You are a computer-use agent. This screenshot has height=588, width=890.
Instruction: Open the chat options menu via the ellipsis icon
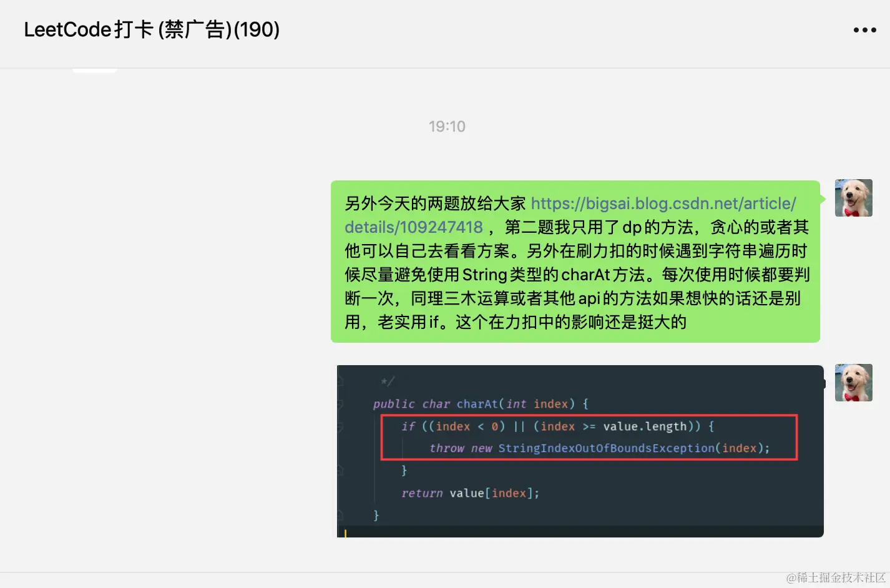click(864, 29)
